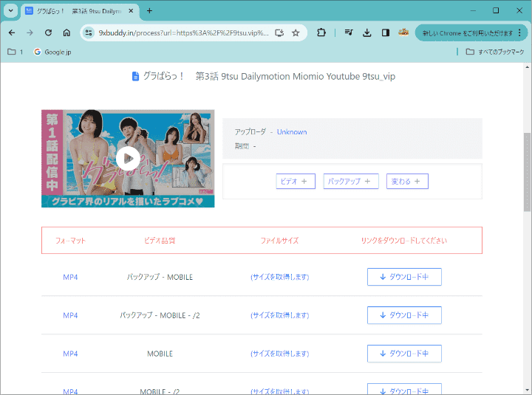Expand the バックアップ + section
532x395 pixels.
tap(351, 182)
